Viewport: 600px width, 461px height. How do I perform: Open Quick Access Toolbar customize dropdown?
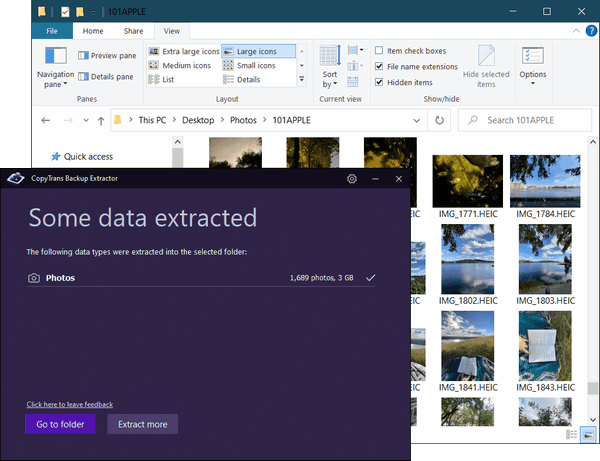[x=93, y=13]
